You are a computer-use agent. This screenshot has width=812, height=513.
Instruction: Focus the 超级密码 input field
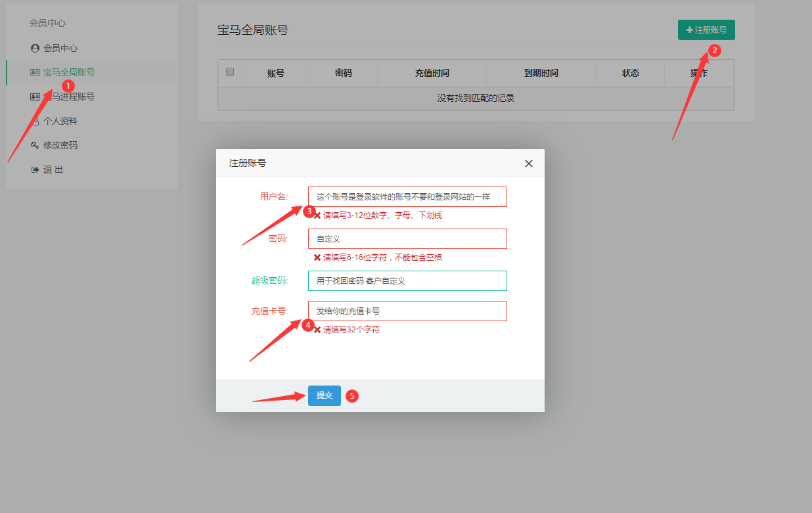(407, 280)
